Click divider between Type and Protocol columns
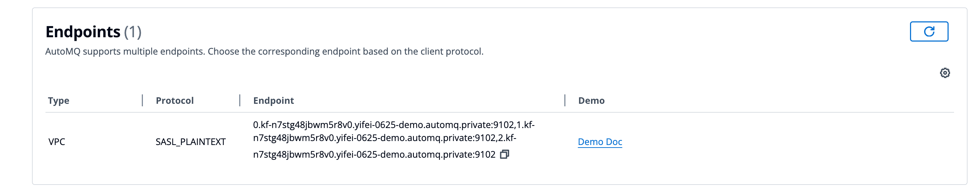Image resolution: width=980 pixels, height=196 pixels. click(x=142, y=100)
